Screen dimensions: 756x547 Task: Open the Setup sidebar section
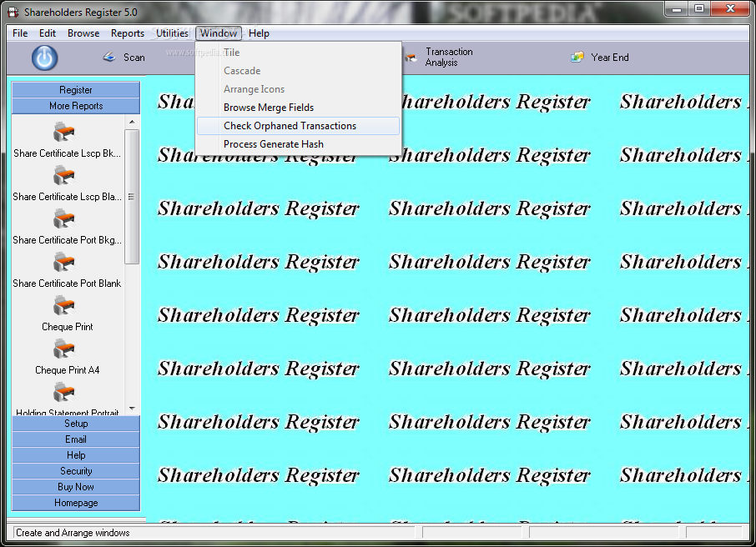(76, 423)
